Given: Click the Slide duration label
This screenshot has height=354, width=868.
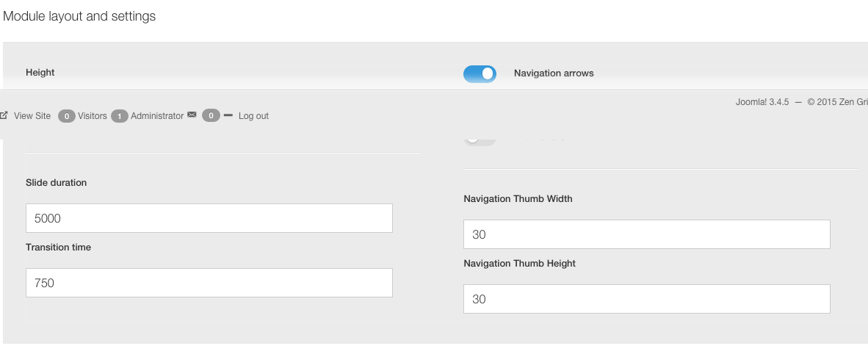Looking at the screenshot, I should 56,182.
